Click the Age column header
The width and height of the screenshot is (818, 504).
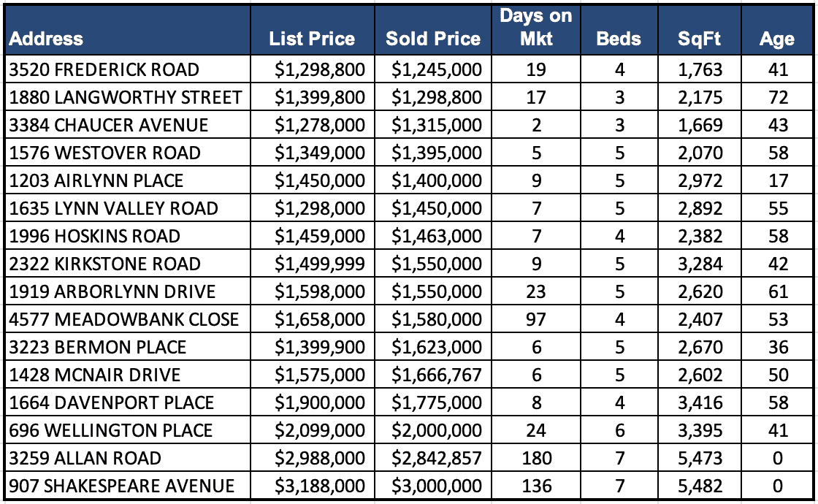tap(776, 39)
